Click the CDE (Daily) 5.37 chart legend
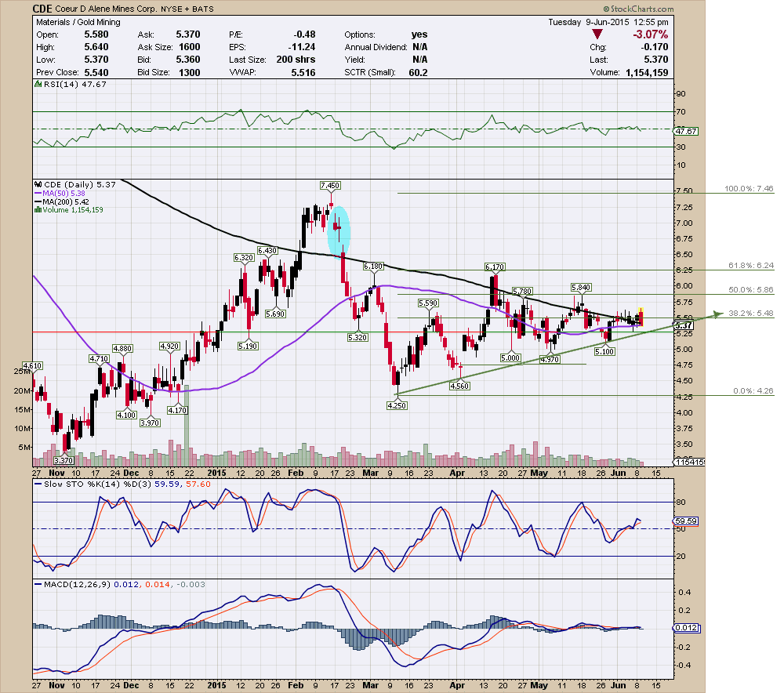The height and width of the screenshot is (693, 784). tap(79, 184)
